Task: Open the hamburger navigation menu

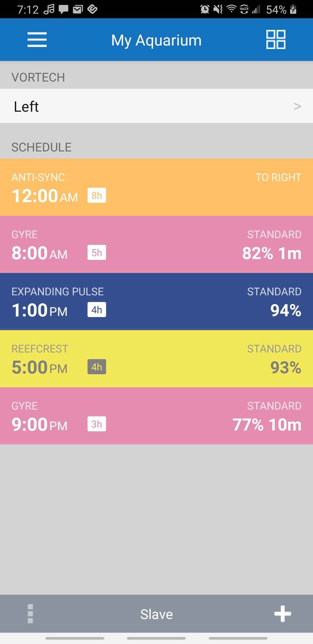Action: coord(37,40)
